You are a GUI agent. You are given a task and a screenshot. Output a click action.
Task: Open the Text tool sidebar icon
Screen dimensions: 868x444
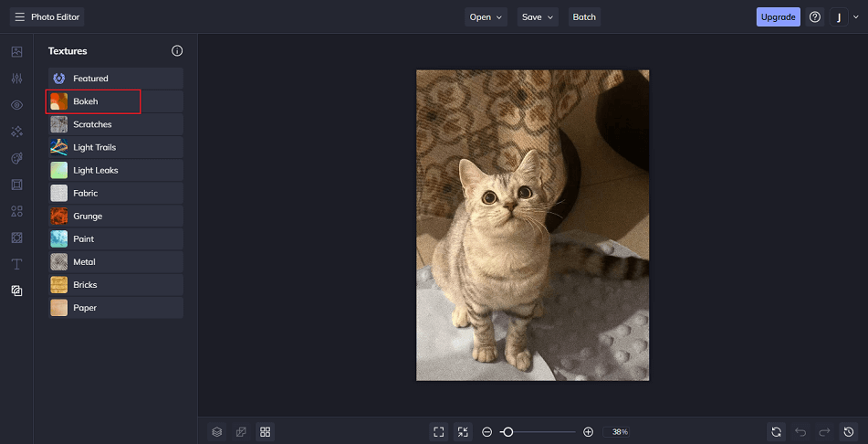point(16,264)
